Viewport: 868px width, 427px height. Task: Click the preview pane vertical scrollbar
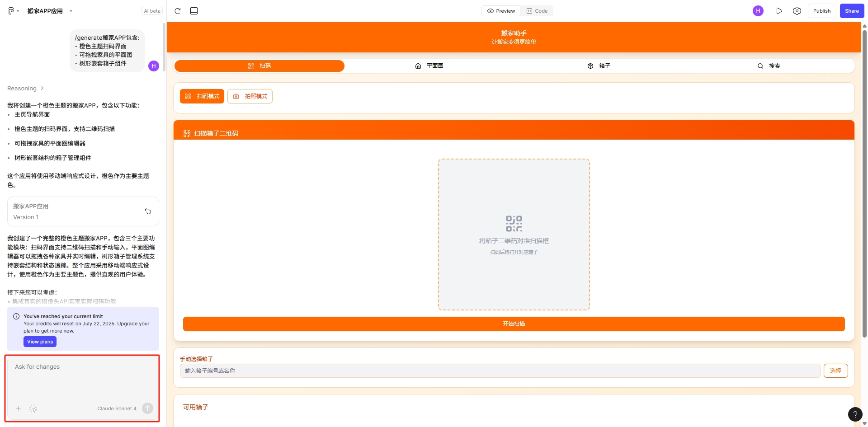865,183
